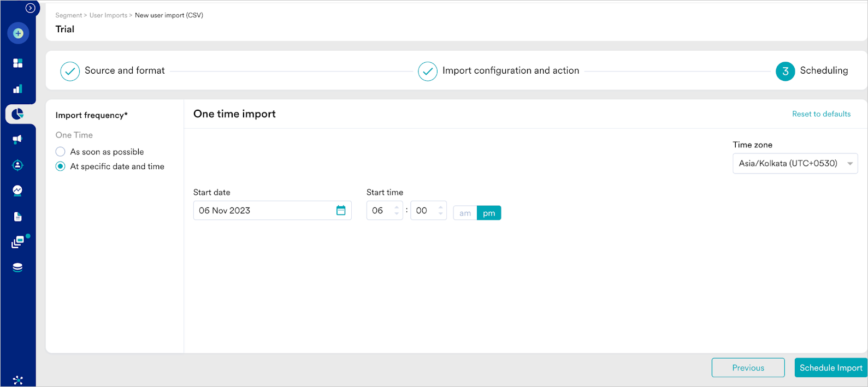Open the dashboard grid icon in sidebar
This screenshot has width=868, height=387.
tap(18, 63)
